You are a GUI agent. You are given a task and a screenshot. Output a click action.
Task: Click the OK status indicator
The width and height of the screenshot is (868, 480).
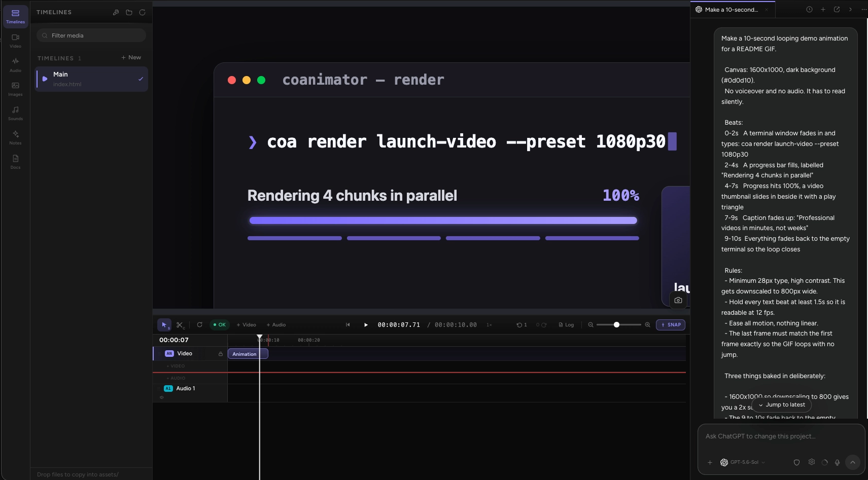(x=220, y=325)
